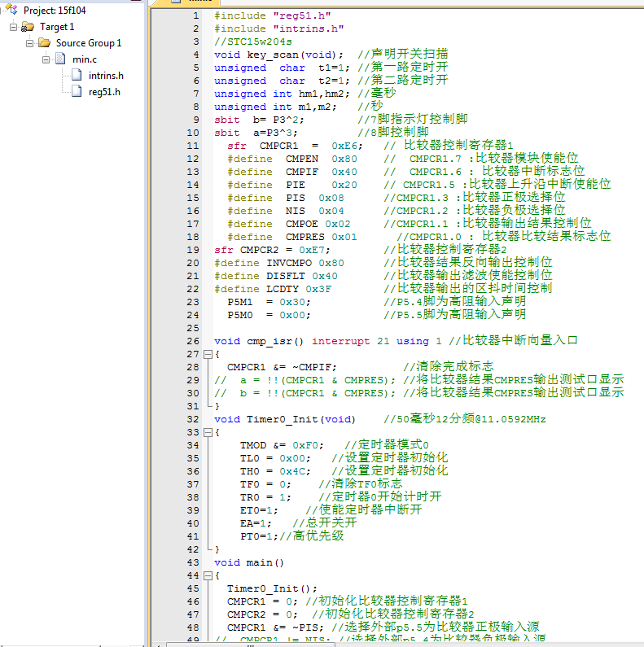Select reg51.h in project tree
Image resolution: width=644 pixels, height=647 pixels.
click(104, 92)
